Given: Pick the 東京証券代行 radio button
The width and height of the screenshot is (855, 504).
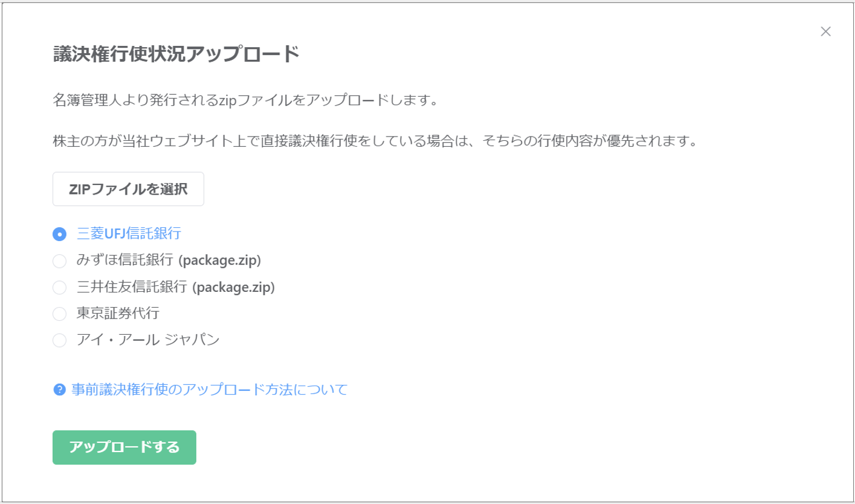Looking at the screenshot, I should click(59, 314).
